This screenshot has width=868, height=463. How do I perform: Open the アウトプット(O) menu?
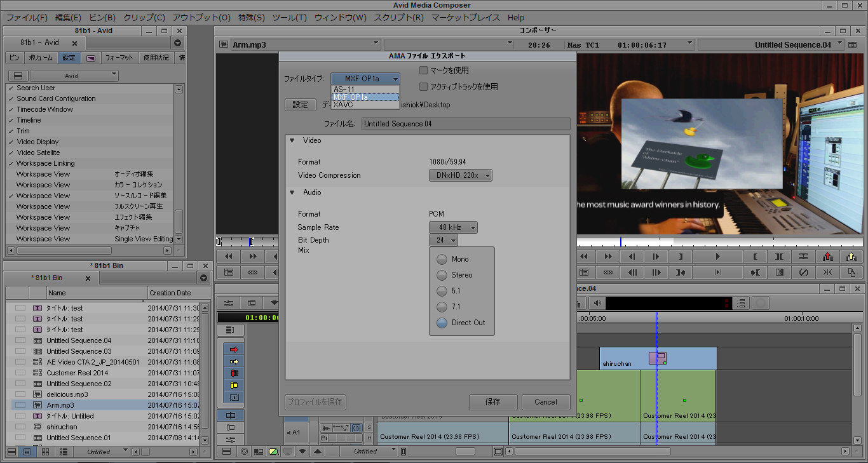[201, 17]
